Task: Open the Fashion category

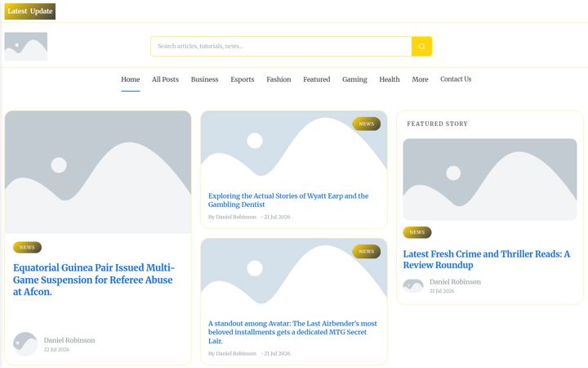Action: pyautogui.click(x=278, y=79)
